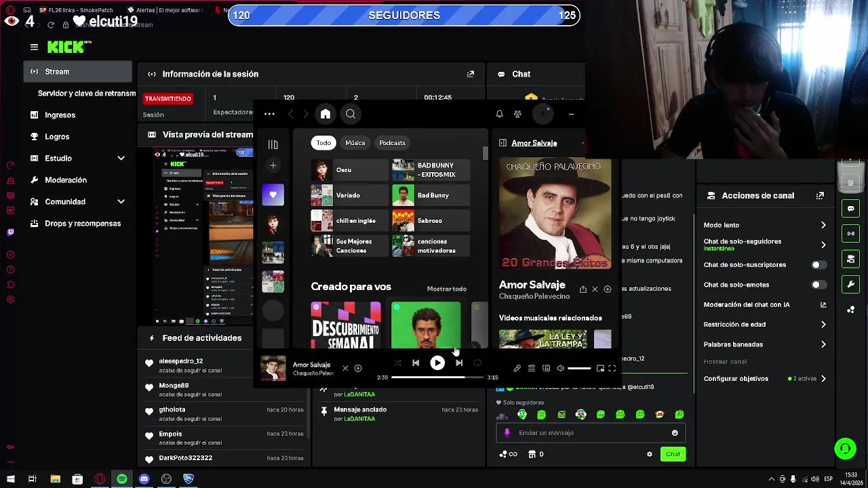This screenshot has width=868, height=488.
Task: Expand Comunidad submenu
Action: [x=121, y=201]
